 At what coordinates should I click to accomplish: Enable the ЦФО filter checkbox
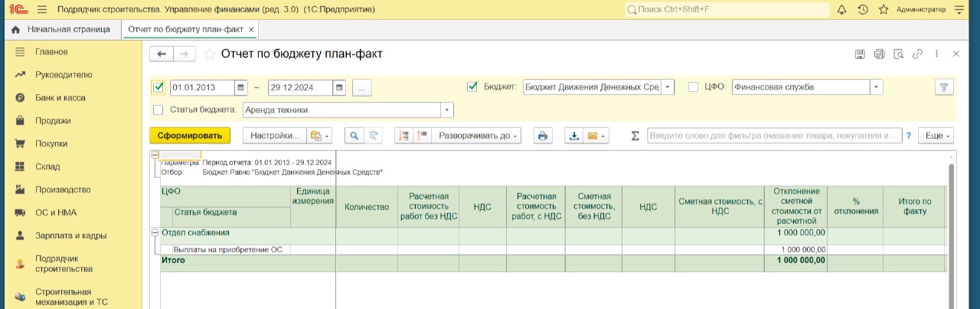click(694, 87)
